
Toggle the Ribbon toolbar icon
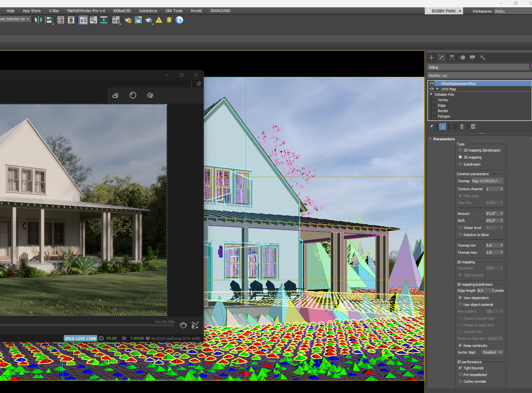click(83, 20)
